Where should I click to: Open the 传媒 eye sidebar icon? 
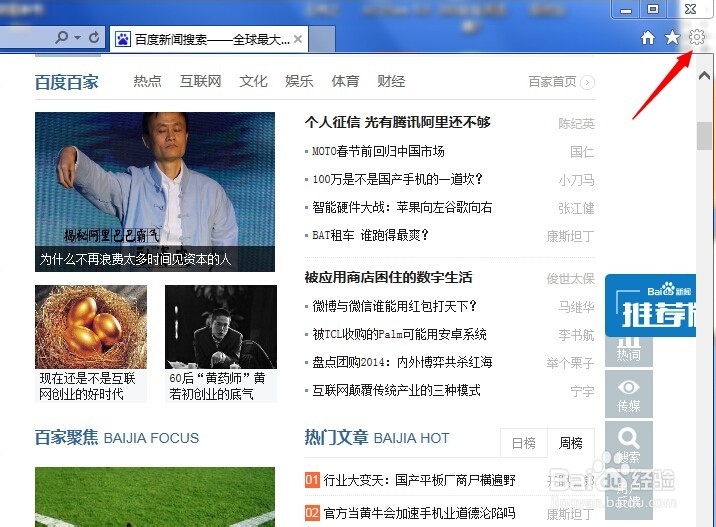click(628, 395)
